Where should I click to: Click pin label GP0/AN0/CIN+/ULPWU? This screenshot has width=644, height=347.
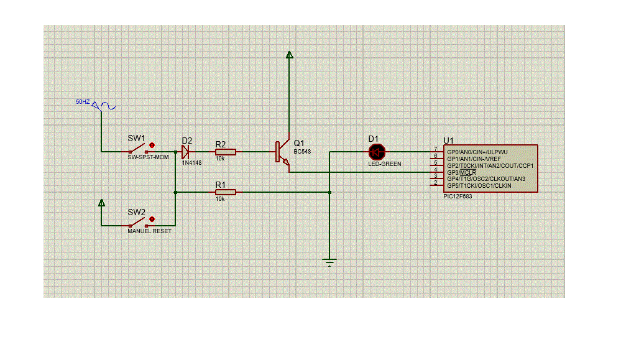[477, 152]
